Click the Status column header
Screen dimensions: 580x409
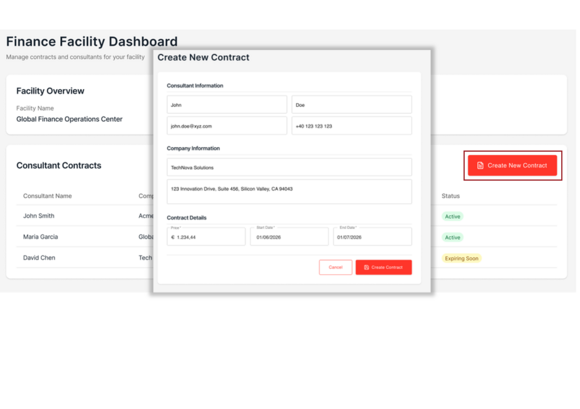click(451, 196)
